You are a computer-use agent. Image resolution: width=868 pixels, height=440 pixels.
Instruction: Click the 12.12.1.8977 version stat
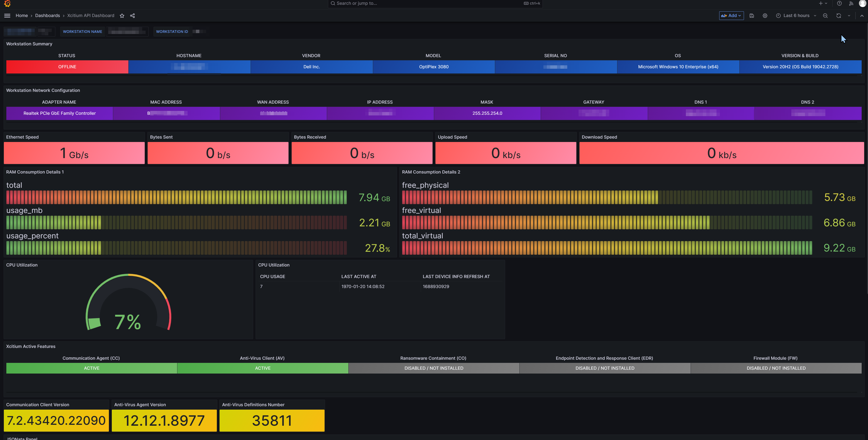[164, 420]
